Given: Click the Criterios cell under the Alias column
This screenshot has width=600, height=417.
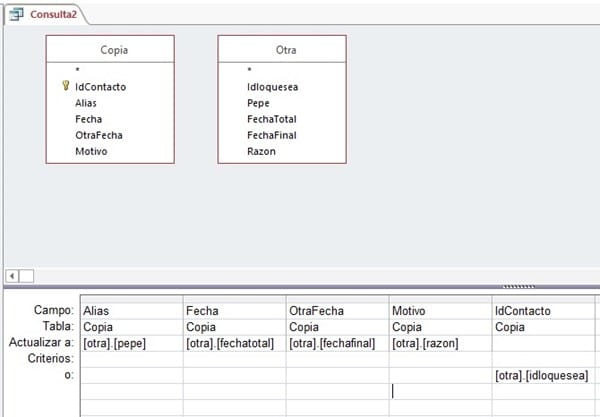Looking at the screenshot, I should pos(130,359).
